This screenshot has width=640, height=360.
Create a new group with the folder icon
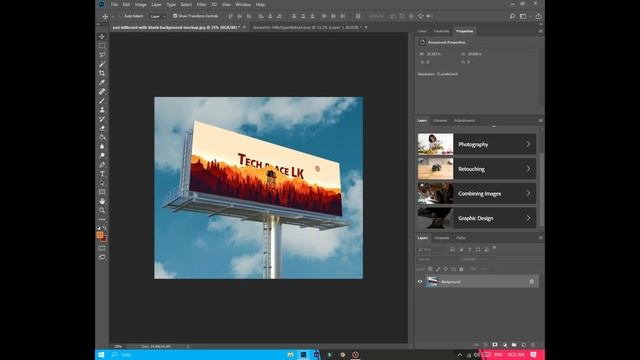[514, 345]
